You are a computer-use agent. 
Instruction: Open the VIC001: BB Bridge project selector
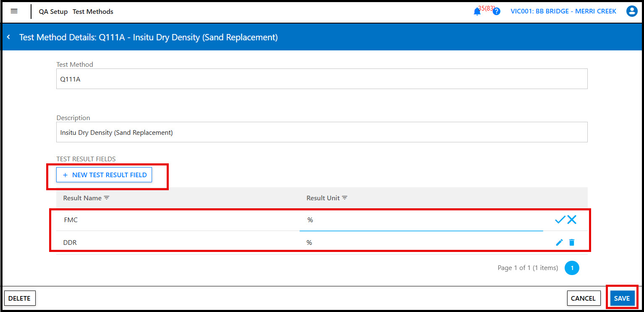click(563, 11)
